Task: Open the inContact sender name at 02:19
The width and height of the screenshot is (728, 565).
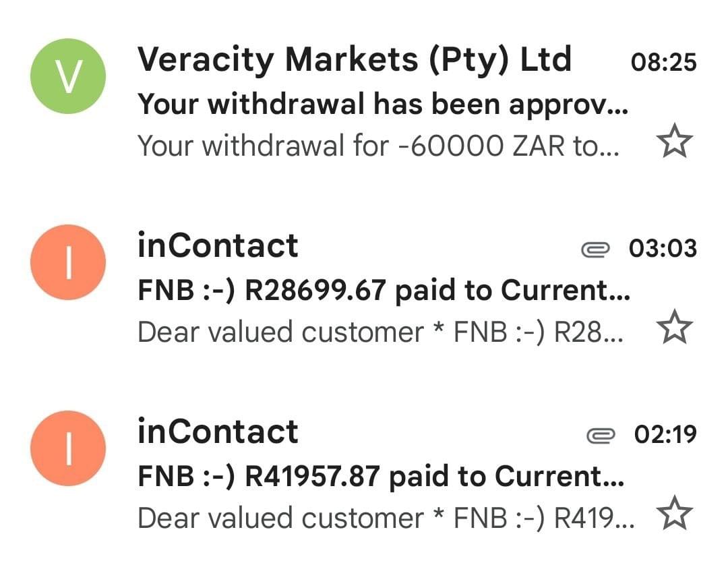Action: (x=217, y=432)
